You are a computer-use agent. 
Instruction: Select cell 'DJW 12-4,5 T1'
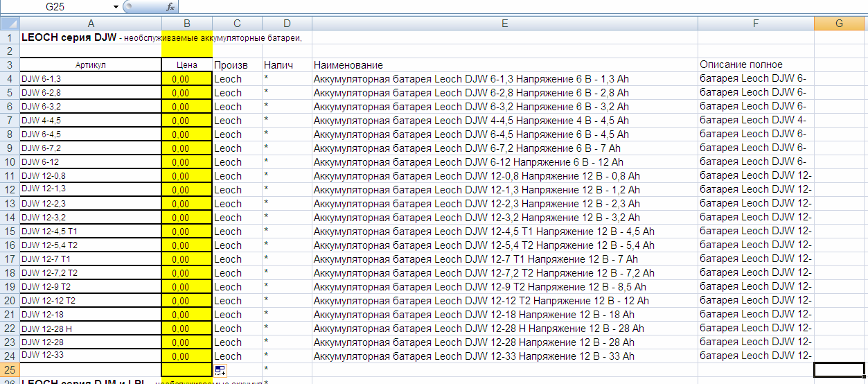(x=91, y=232)
